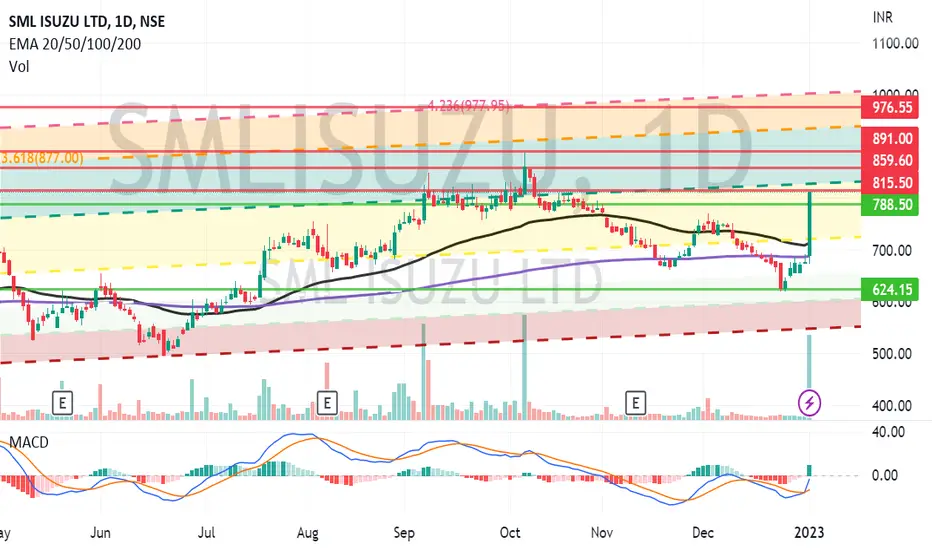932x550 pixels.
Task: Click the tall volume bar in early September
Action: click(x=424, y=372)
